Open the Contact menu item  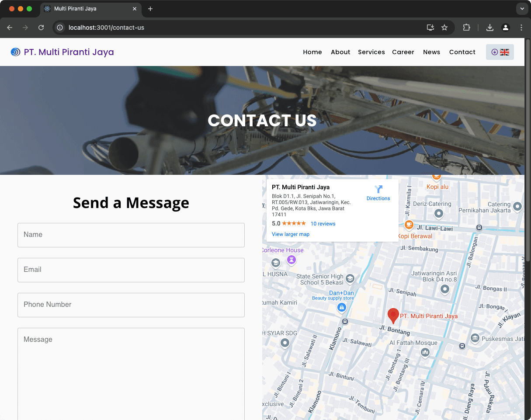pyautogui.click(x=462, y=52)
